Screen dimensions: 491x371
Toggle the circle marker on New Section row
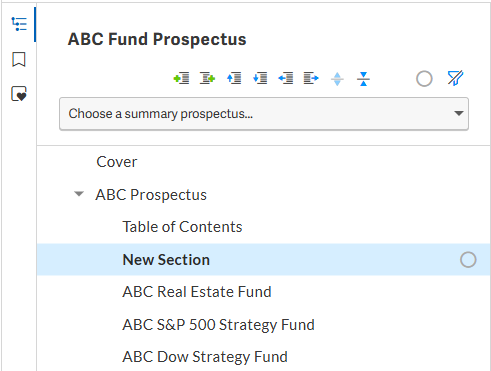tap(468, 260)
